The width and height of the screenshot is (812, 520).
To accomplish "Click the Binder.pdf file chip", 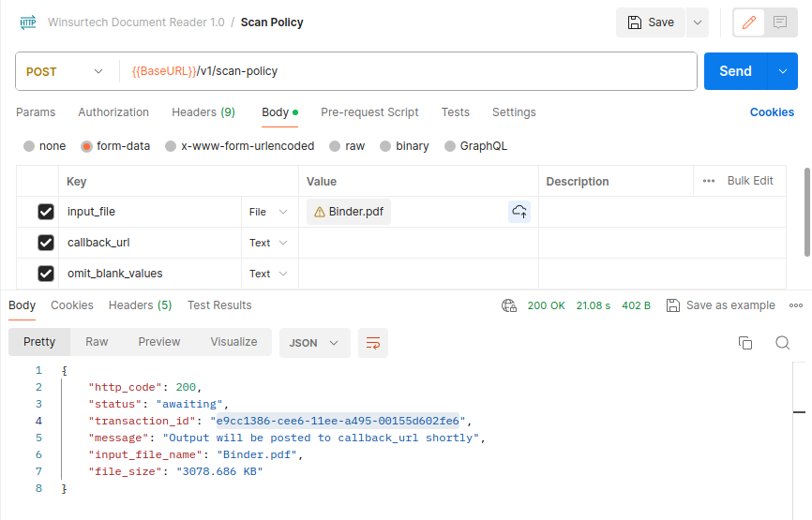I will click(x=349, y=212).
